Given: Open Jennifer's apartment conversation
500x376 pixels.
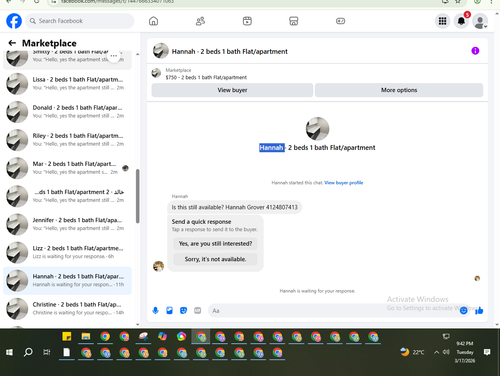Looking at the screenshot, I should (67, 224).
